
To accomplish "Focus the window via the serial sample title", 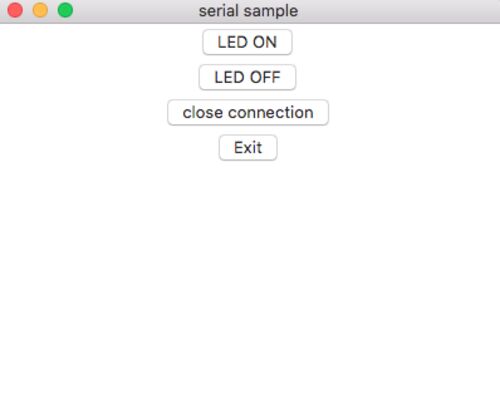I will pyautogui.click(x=248, y=11).
